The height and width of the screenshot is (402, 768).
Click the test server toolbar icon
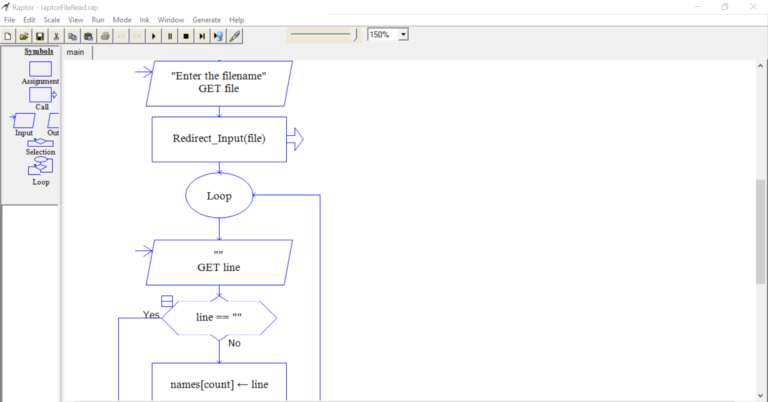tap(218, 36)
